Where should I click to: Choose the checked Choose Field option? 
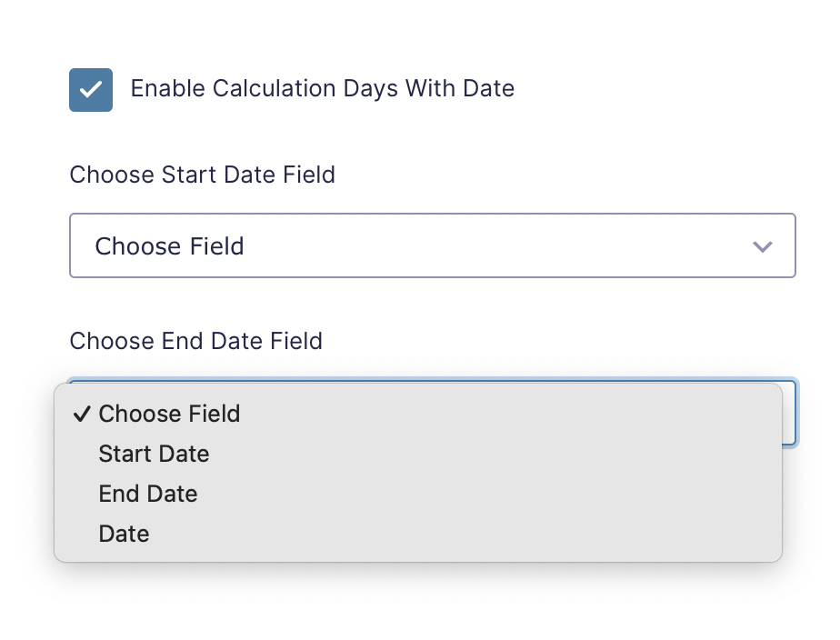[x=418, y=414]
